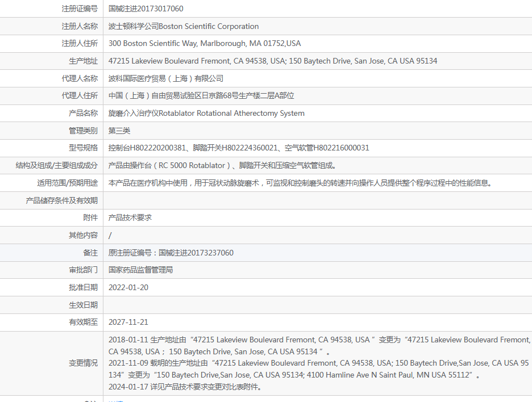Select 旋磨介入治疗仪Rotablator Rotational Atherectomy System value

(x=206, y=113)
